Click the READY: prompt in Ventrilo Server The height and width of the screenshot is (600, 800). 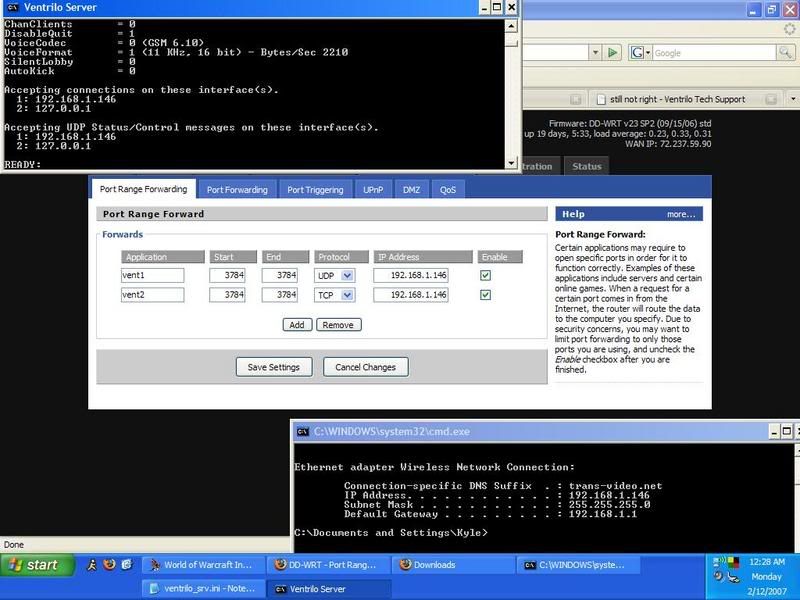[22, 164]
